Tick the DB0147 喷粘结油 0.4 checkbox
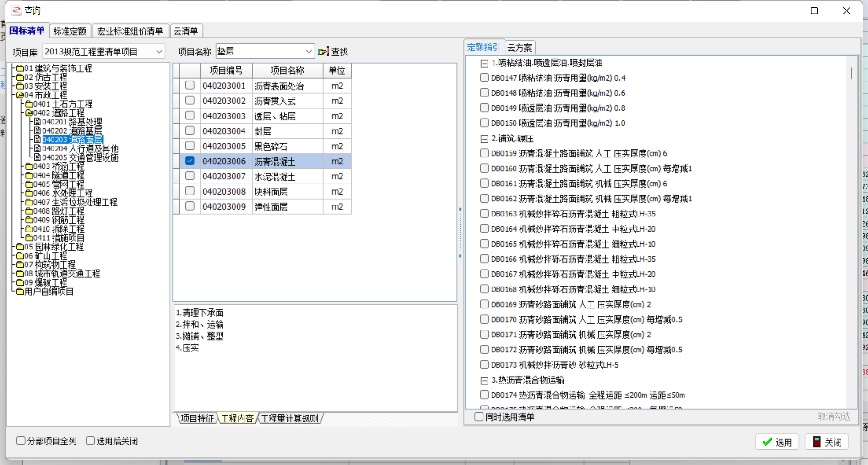Screen dimensions: 868x465 click(x=484, y=77)
